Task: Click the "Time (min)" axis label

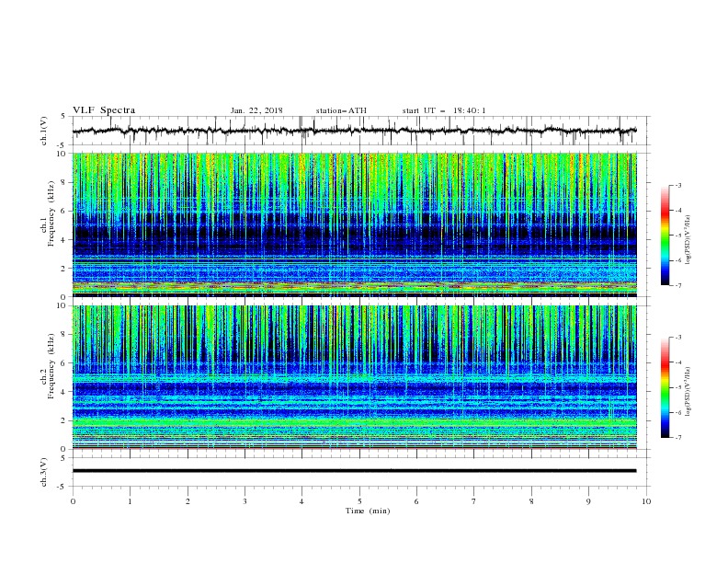Action: (368, 511)
